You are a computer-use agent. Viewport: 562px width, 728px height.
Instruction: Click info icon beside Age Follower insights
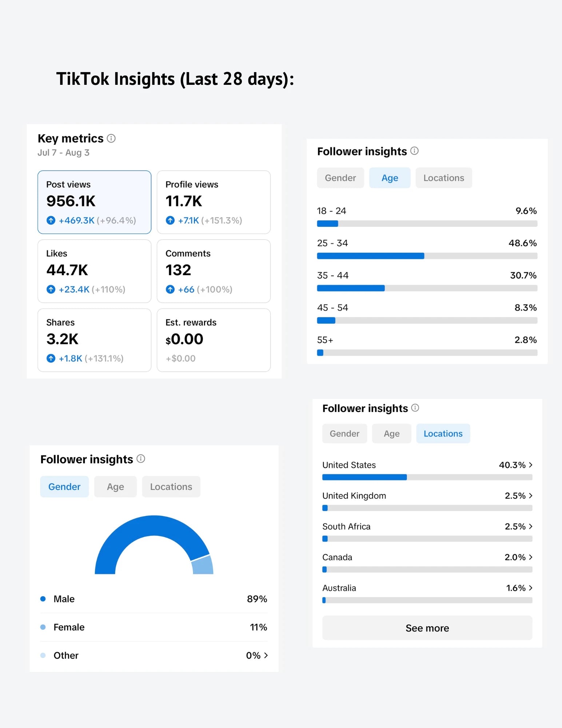click(414, 151)
